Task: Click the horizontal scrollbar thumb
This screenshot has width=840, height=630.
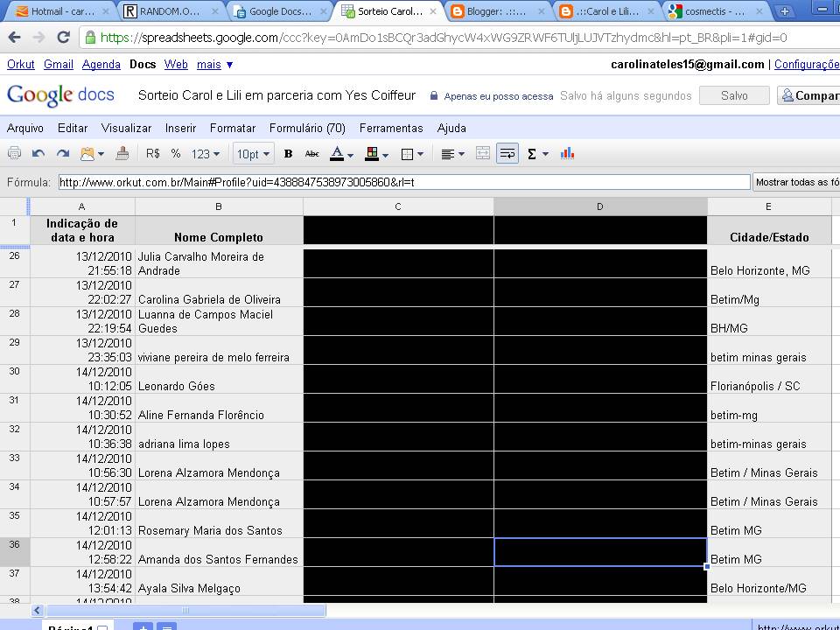Action: [185, 610]
